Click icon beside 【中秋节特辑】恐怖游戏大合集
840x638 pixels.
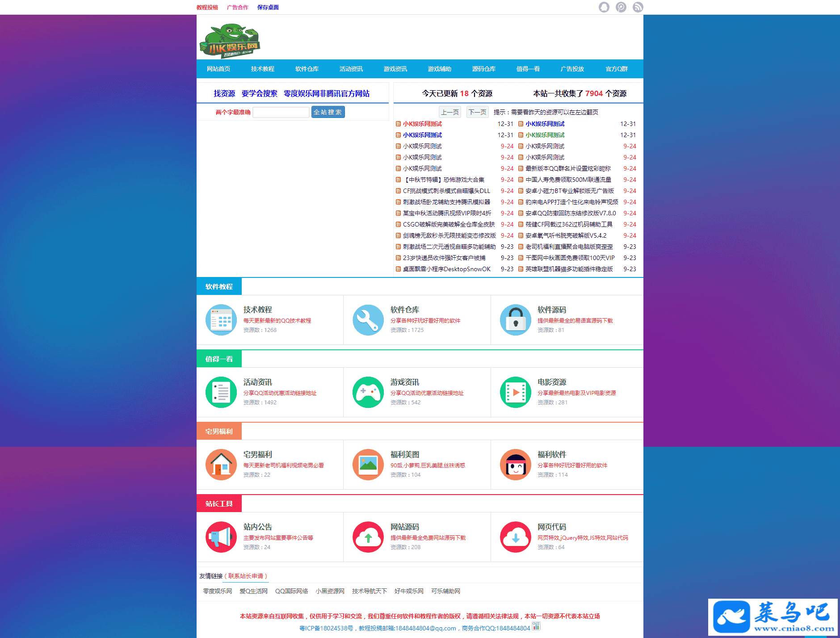(398, 180)
